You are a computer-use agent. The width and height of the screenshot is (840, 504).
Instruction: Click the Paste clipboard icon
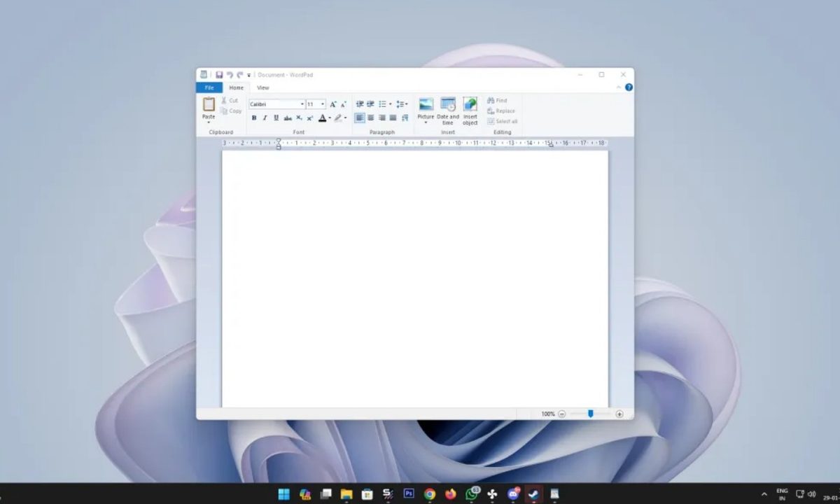point(209,104)
